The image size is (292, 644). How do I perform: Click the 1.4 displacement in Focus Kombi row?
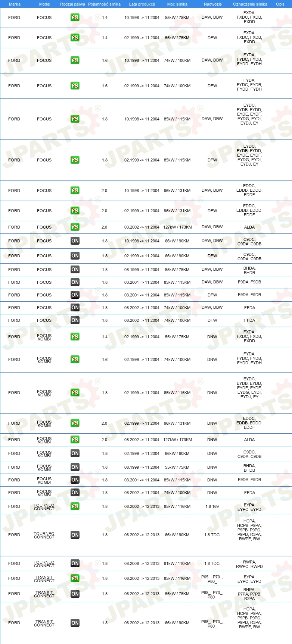coord(105,337)
